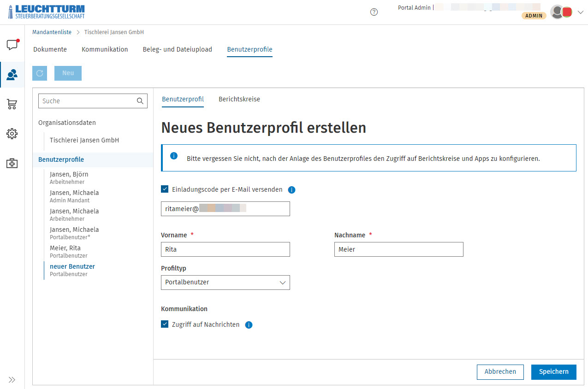Screen dimensions: 588x389
Task: Toggle Zugriff auf Nachrichten checkbox
Action: [x=165, y=324]
